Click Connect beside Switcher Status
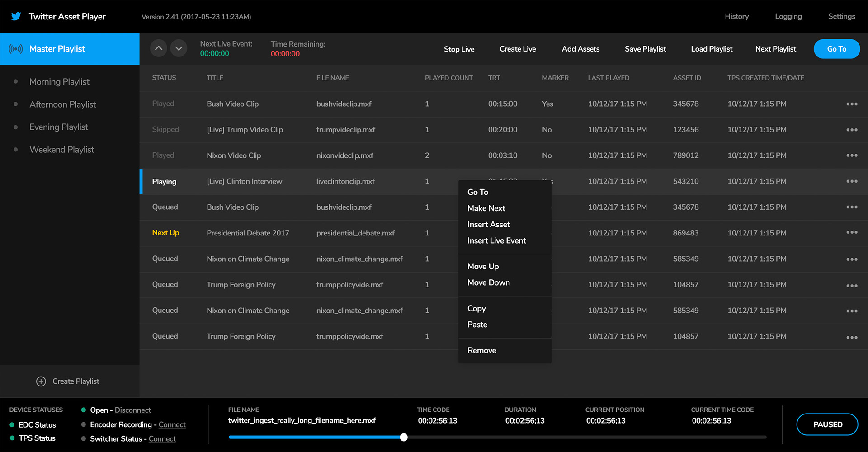 click(162, 438)
